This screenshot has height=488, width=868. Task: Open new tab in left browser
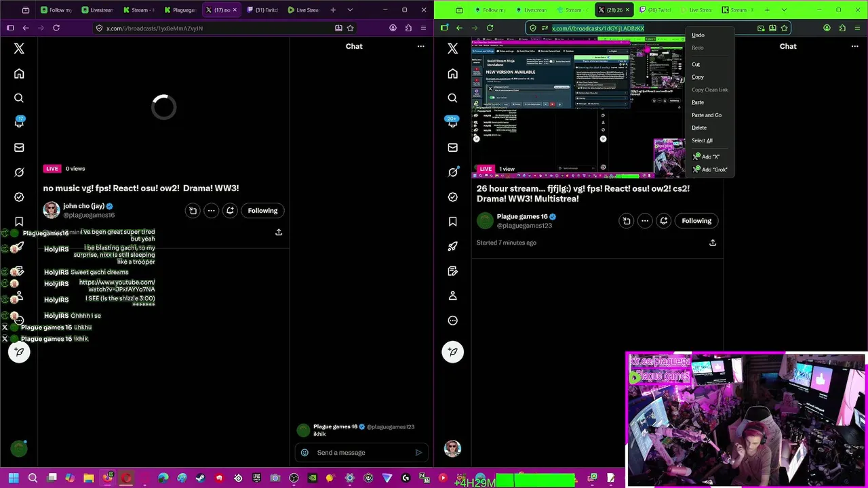coord(333,10)
